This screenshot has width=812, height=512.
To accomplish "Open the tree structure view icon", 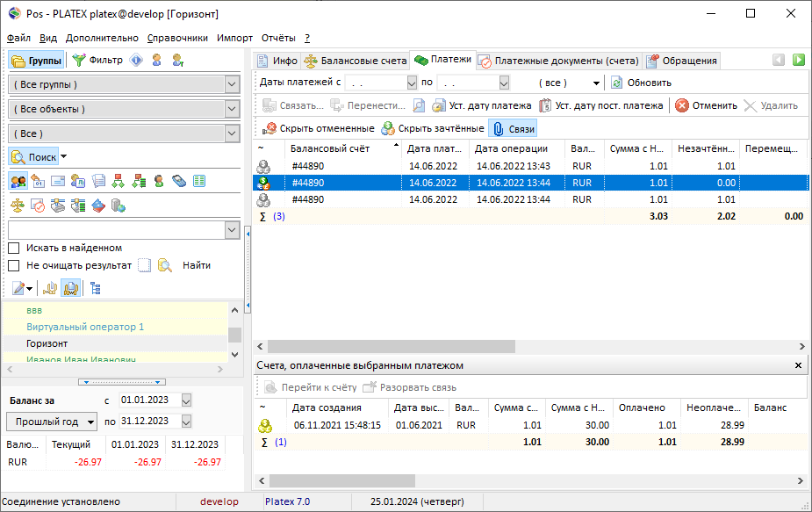I will 96,288.
